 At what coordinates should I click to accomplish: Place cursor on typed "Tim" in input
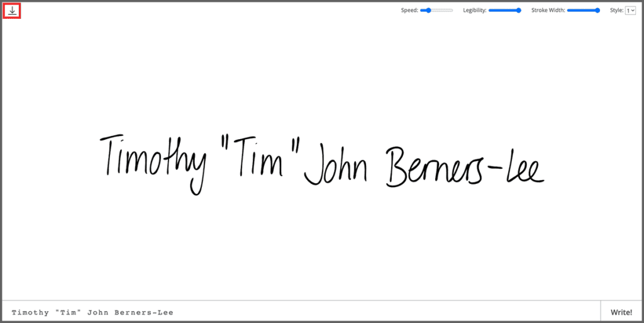(67, 313)
